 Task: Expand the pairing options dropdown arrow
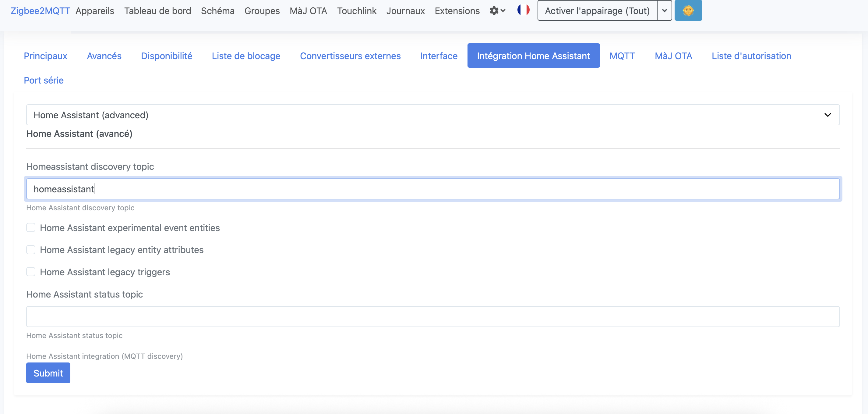[x=665, y=10]
